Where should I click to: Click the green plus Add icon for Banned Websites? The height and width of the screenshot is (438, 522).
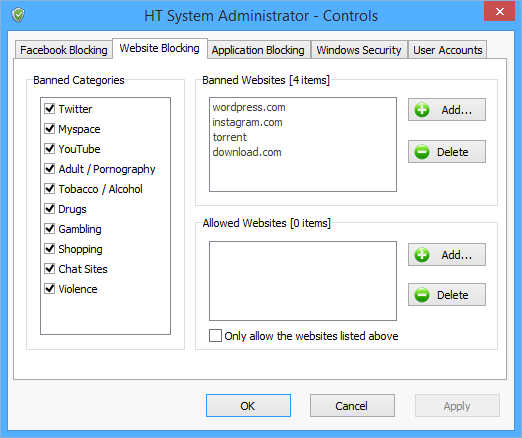coord(422,110)
